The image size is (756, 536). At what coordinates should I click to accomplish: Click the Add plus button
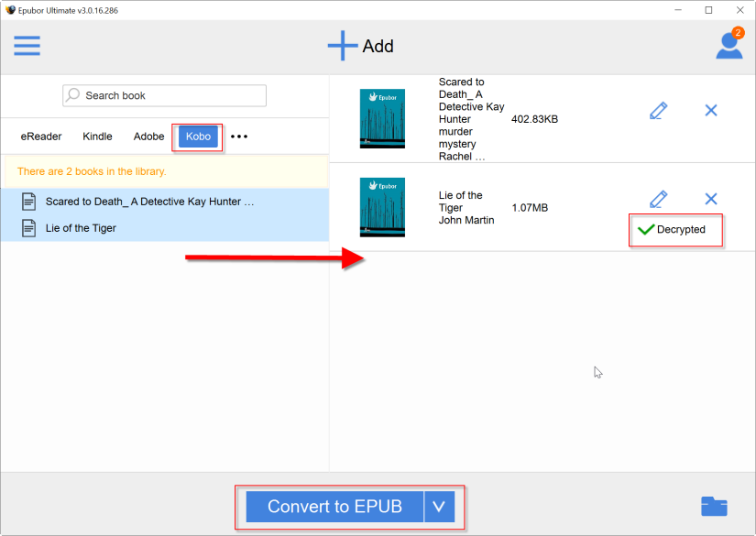[x=361, y=46]
